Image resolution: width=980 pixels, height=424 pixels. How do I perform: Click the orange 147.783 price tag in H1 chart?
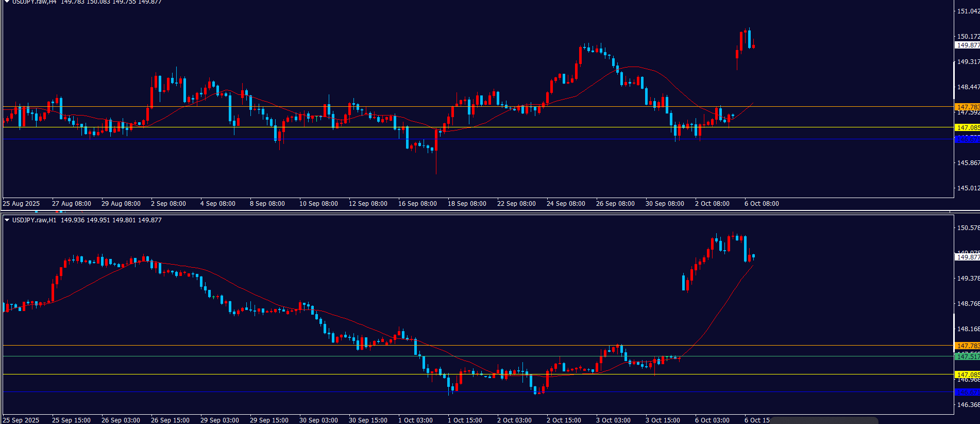(967, 346)
